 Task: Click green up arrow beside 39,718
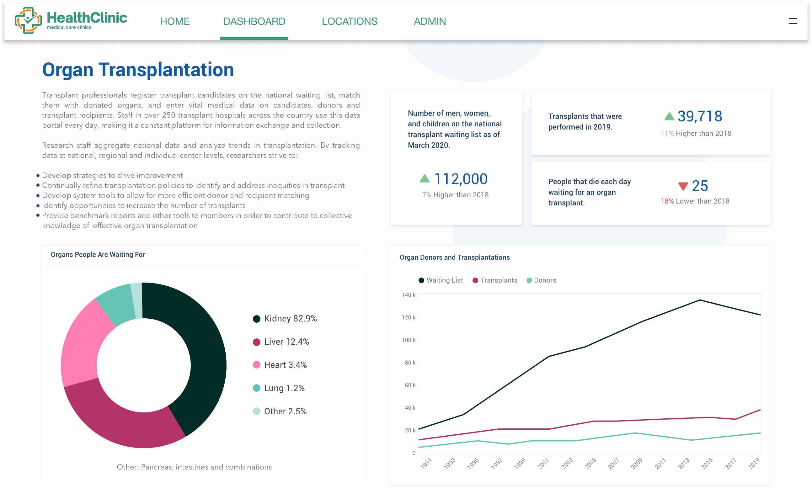(669, 116)
